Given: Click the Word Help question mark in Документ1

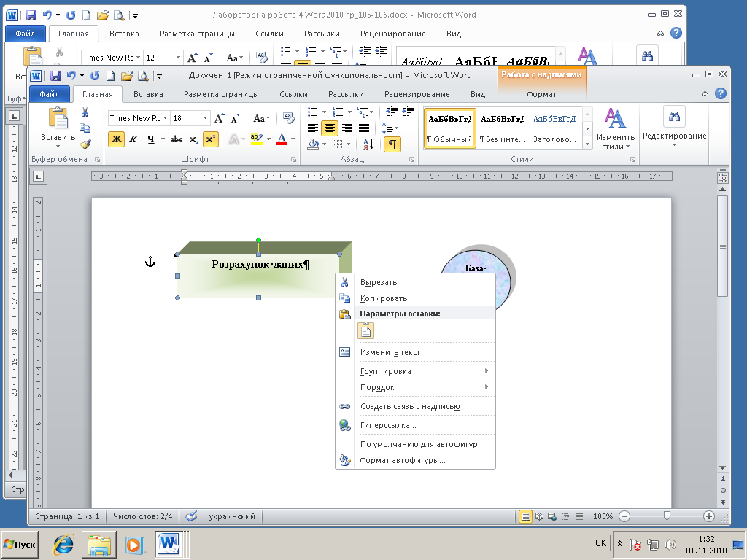Looking at the screenshot, I should click(720, 94).
